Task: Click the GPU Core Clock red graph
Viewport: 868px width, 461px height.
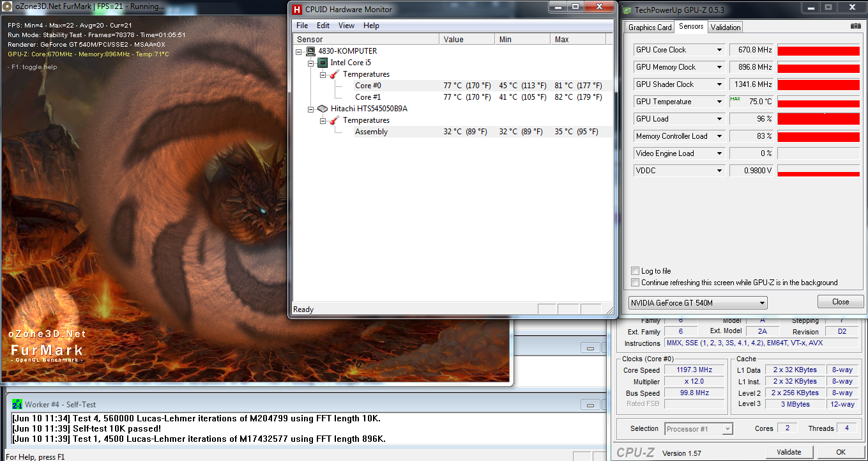Action: 818,50
